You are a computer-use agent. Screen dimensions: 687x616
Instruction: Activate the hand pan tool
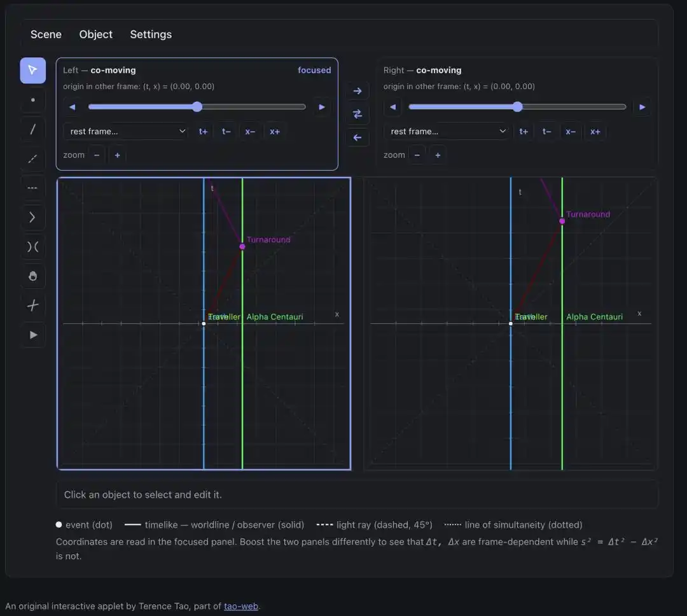[33, 276]
